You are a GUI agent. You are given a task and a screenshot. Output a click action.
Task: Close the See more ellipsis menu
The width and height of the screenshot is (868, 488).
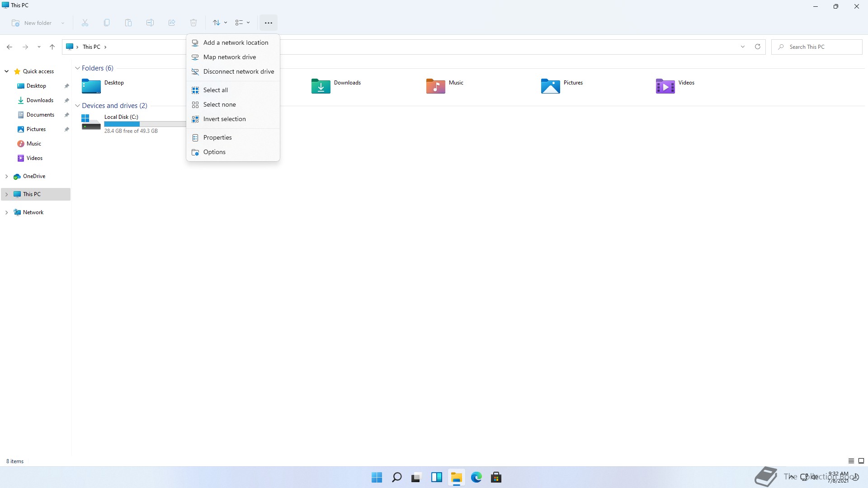click(269, 23)
